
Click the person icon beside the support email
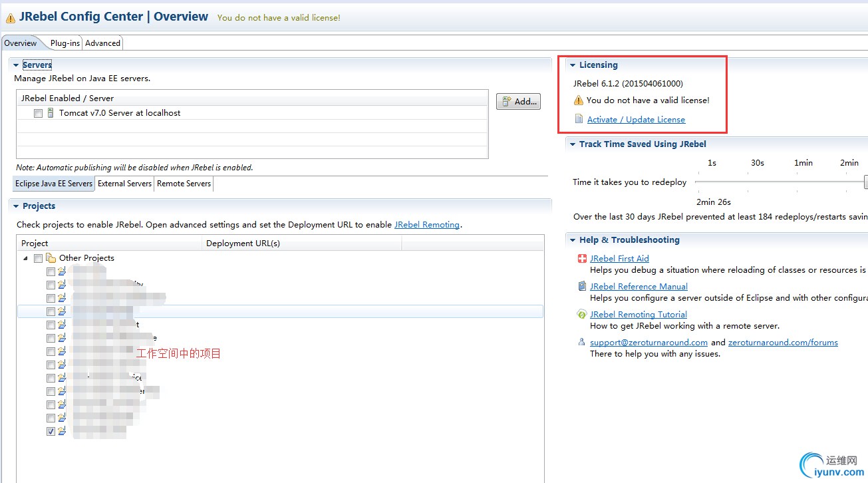(x=583, y=343)
